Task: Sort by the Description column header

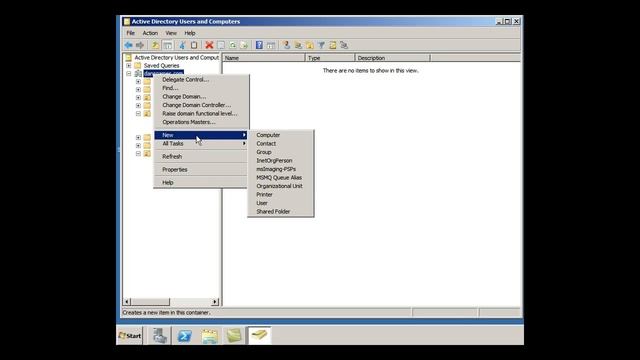Action: [392, 58]
